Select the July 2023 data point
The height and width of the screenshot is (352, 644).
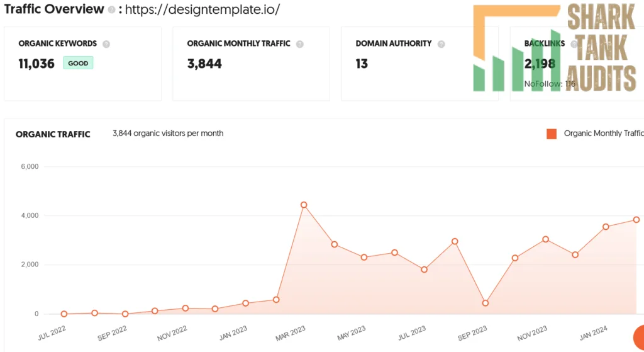pos(425,270)
